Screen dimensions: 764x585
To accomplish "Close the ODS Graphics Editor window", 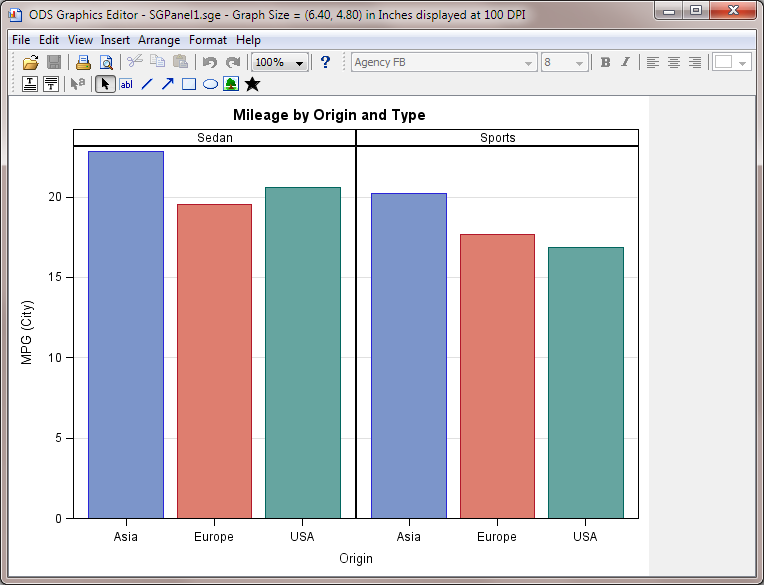I will 734,11.
